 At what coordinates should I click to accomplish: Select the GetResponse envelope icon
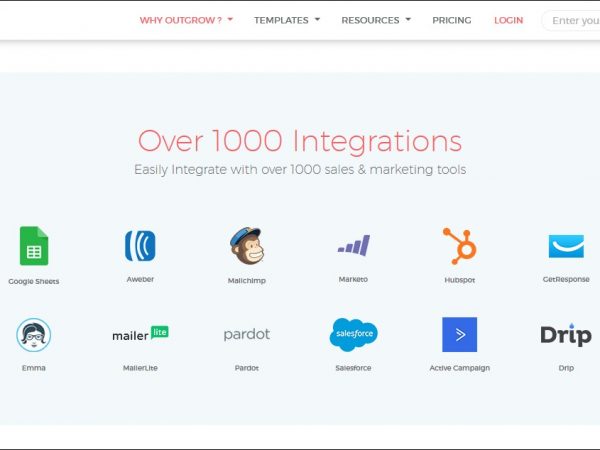566,246
